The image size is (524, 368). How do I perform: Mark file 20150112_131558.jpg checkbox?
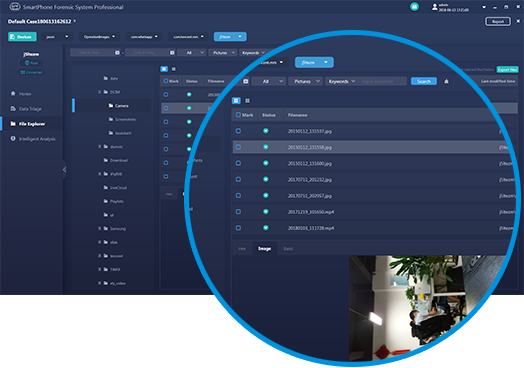click(x=238, y=147)
